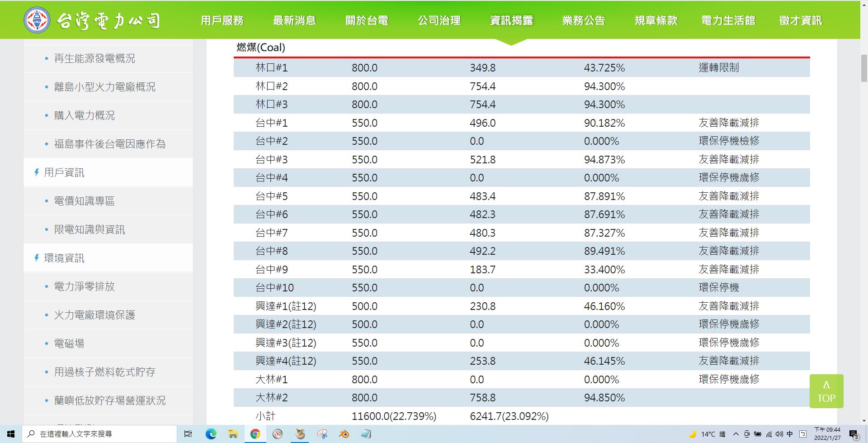This screenshot has width=868, height=443.
Task: Open the 用過核子燃料乾式貯存 link
Action: [x=104, y=372]
